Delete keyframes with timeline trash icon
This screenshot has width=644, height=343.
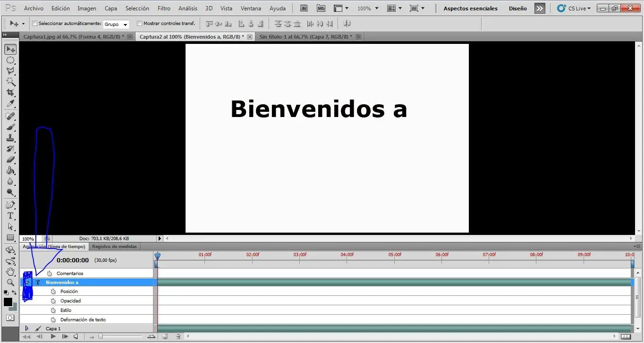pos(178,336)
